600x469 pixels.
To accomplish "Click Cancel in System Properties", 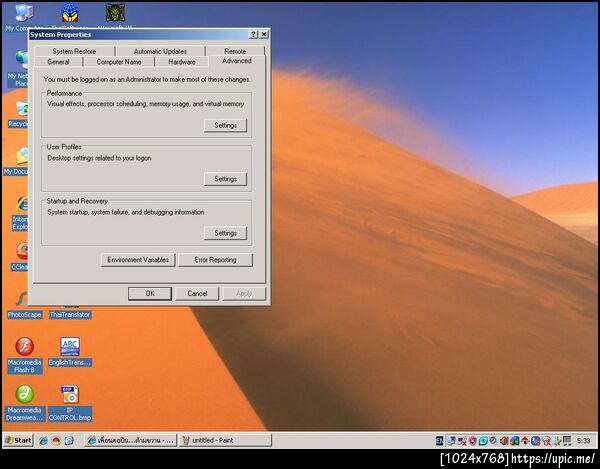I will point(197,293).
